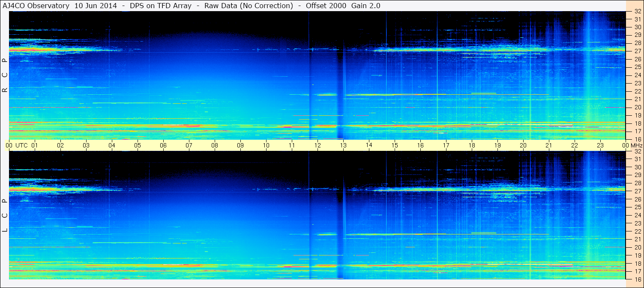Screen dimensions: 644x288
Task: Select the 10 hour marker
Action: (x=266, y=145)
